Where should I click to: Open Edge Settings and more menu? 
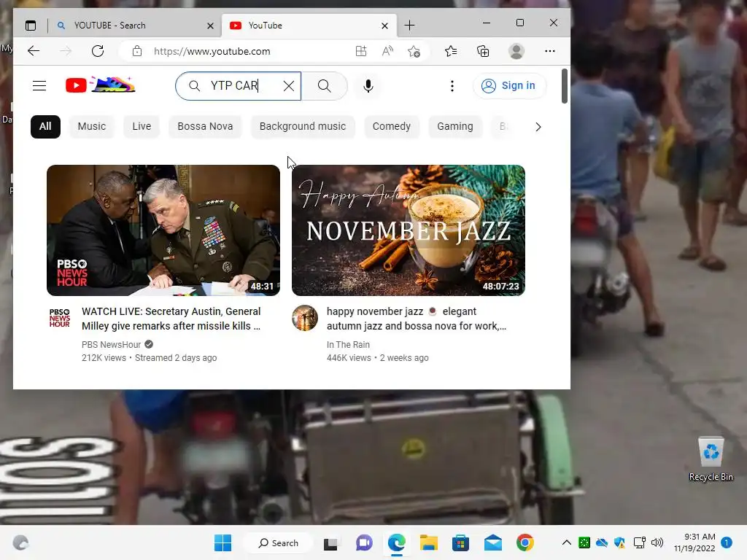550,51
